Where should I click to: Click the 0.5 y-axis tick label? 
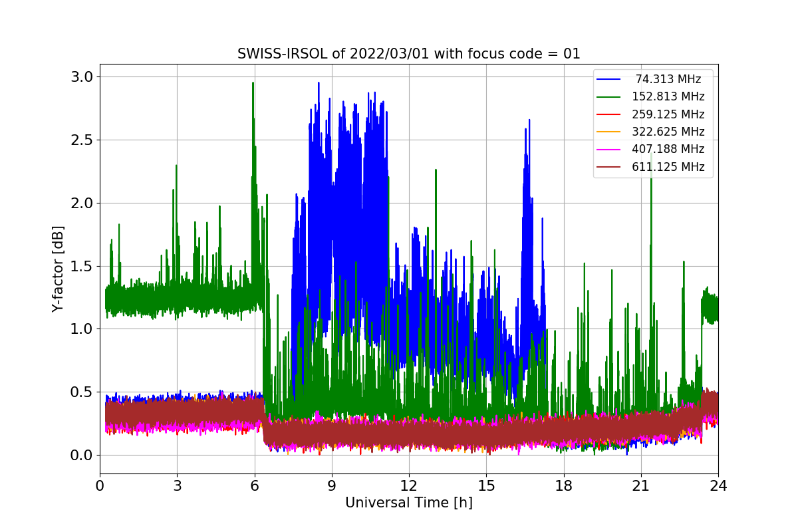(x=81, y=392)
